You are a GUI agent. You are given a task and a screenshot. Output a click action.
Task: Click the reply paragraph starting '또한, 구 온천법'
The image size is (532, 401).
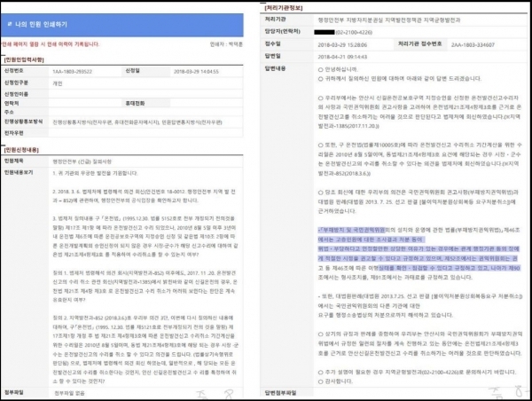(419, 159)
